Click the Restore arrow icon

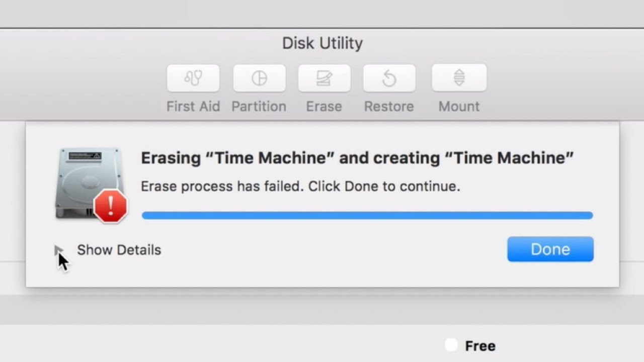(x=389, y=78)
